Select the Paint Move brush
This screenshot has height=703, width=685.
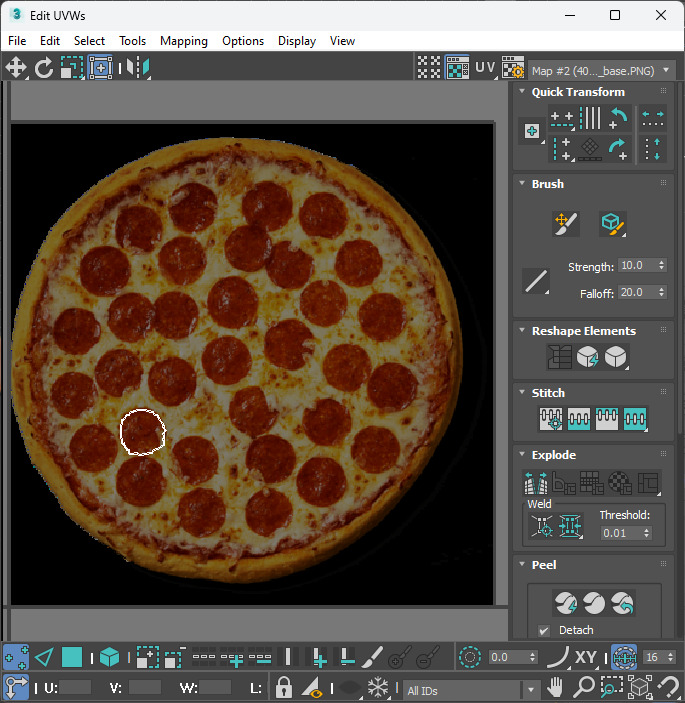[x=566, y=224]
